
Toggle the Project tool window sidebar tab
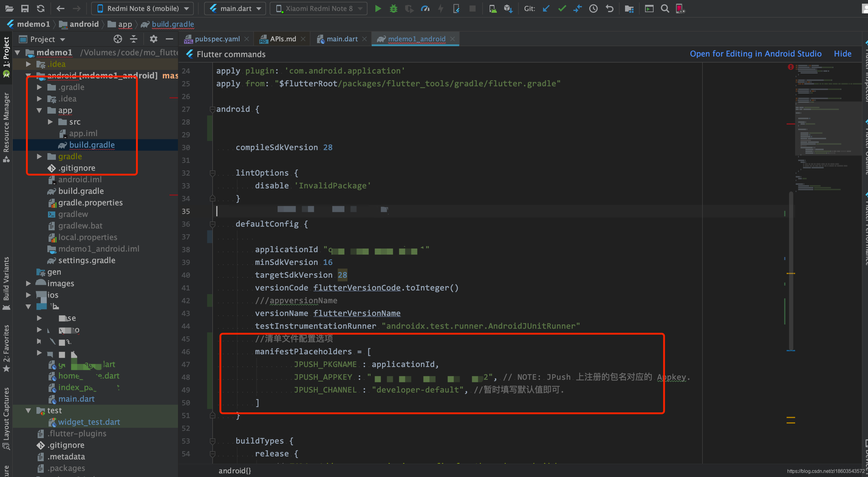(6, 52)
